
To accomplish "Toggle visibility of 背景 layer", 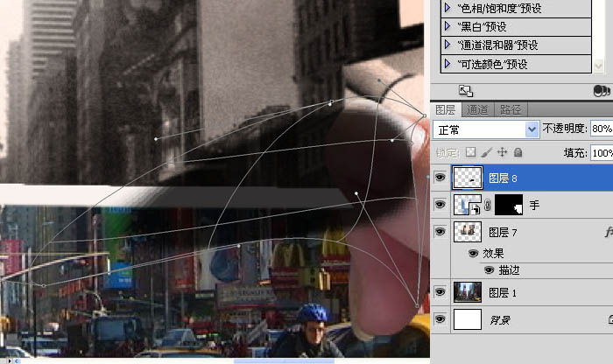I will pos(440,320).
